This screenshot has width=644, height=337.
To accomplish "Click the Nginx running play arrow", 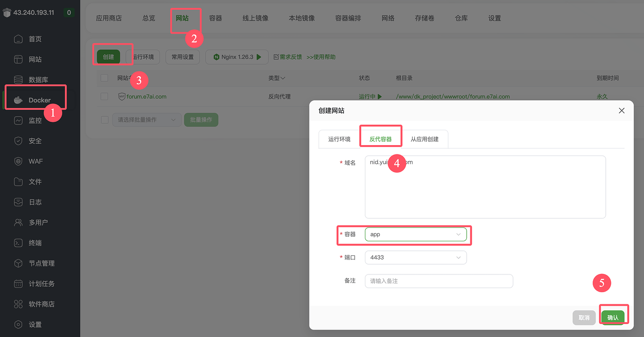I will (259, 57).
